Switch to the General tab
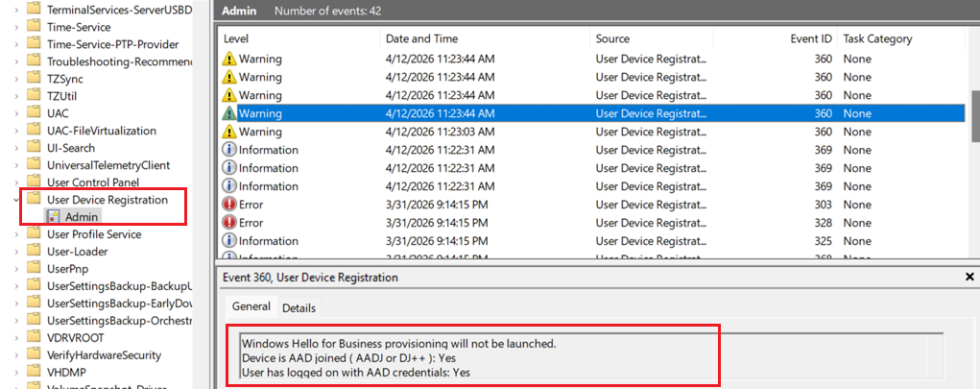The height and width of the screenshot is (389, 980). [x=251, y=306]
